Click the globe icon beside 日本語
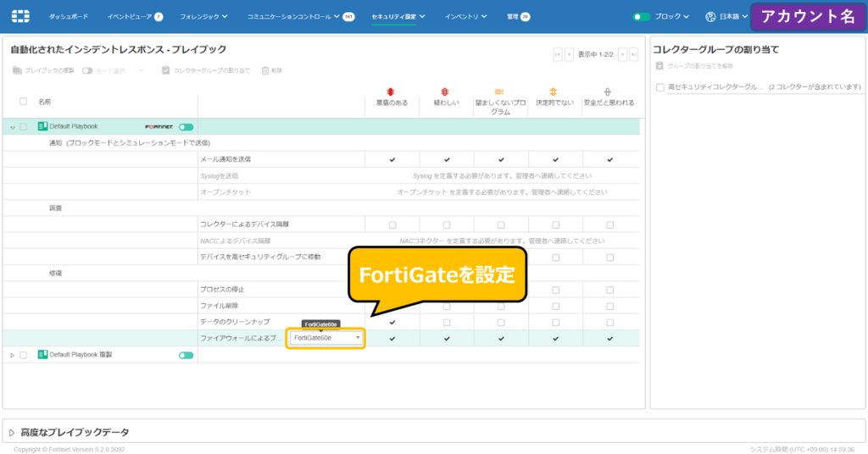 pos(710,17)
